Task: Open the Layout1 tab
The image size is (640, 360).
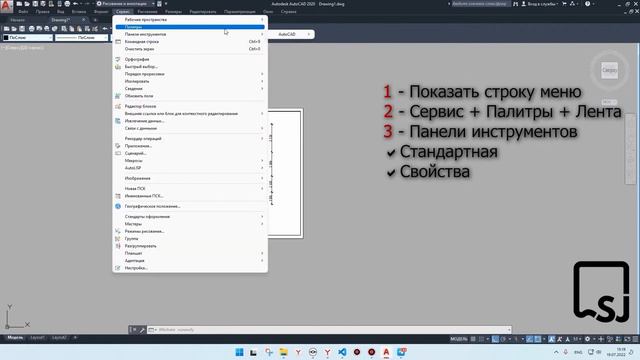Action: pyautogui.click(x=37, y=338)
